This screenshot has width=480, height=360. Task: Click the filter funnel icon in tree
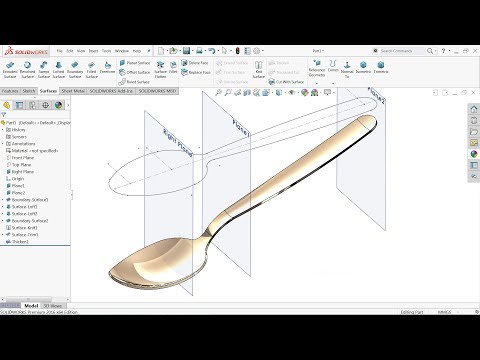pos(3,115)
